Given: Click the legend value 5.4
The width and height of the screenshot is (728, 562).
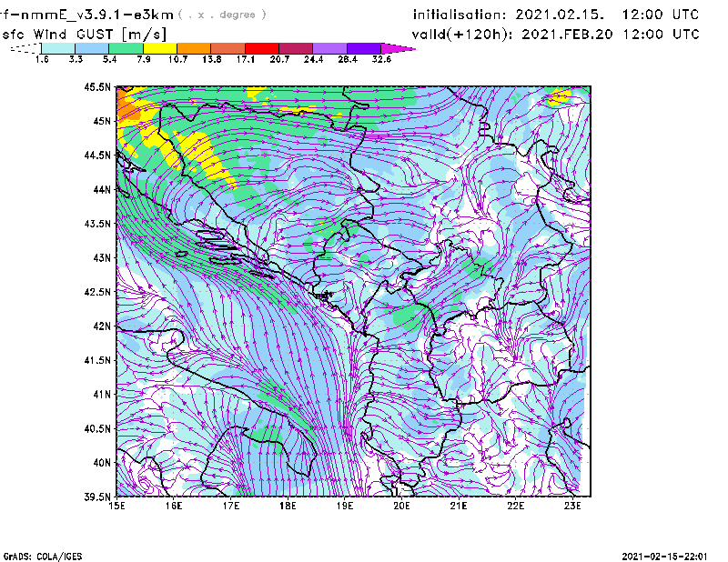Looking at the screenshot, I should coord(109,59).
